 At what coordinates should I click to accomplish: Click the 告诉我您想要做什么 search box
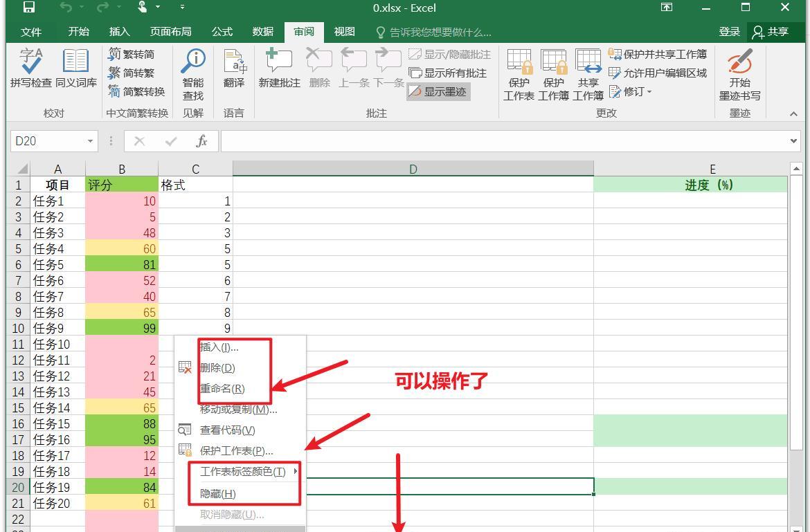[434, 32]
